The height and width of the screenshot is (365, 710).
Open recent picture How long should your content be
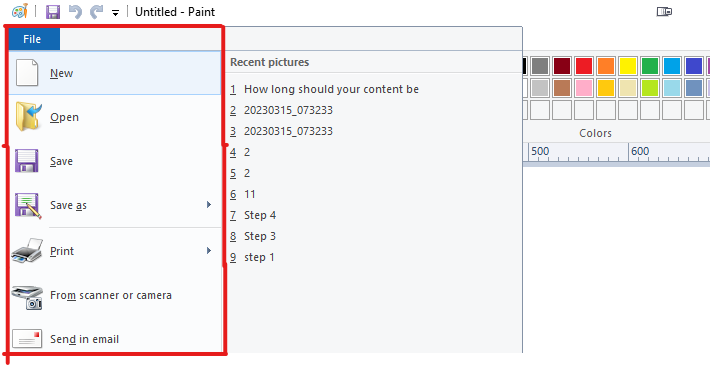pyautogui.click(x=324, y=89)
